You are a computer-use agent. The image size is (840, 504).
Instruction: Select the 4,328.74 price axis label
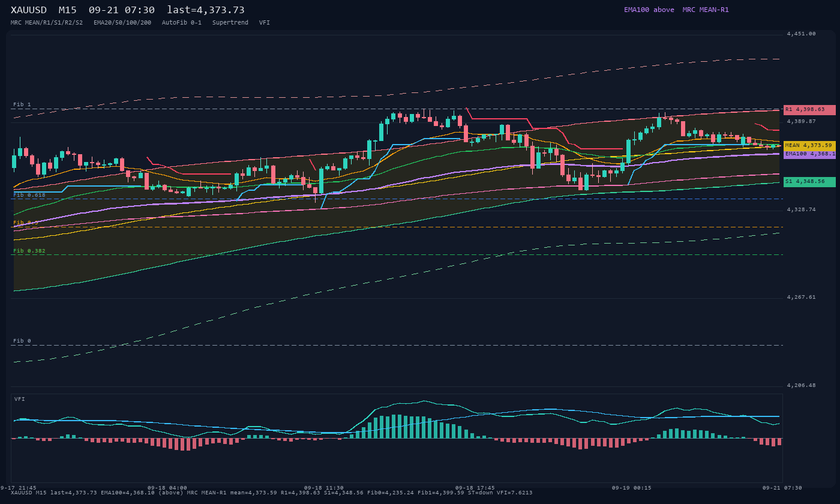(x=802, y=210)
